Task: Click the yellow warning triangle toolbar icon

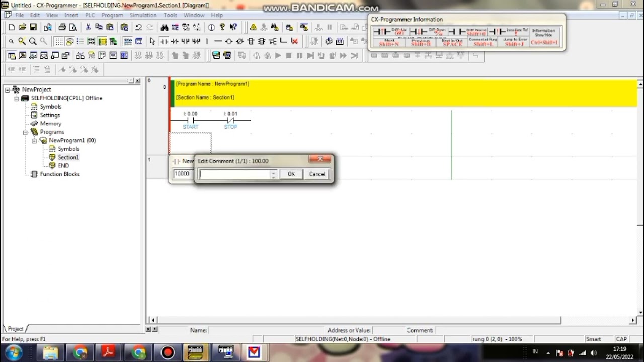Action: pyautogui.click(x=253, y=27)
